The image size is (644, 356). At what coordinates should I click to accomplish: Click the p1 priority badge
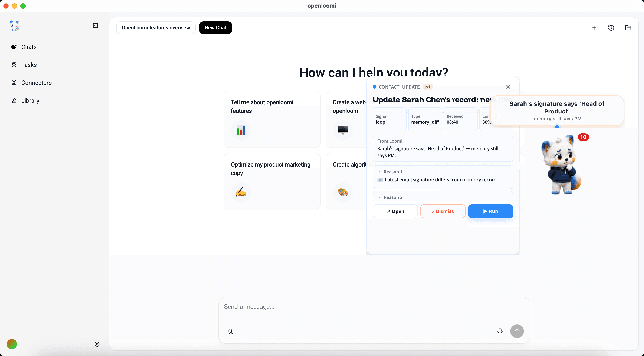[428, 87]
